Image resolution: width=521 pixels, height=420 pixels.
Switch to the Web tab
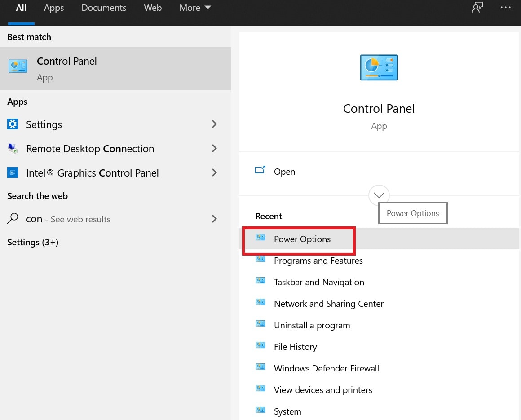pyautogui.click(x=153, y=8)
